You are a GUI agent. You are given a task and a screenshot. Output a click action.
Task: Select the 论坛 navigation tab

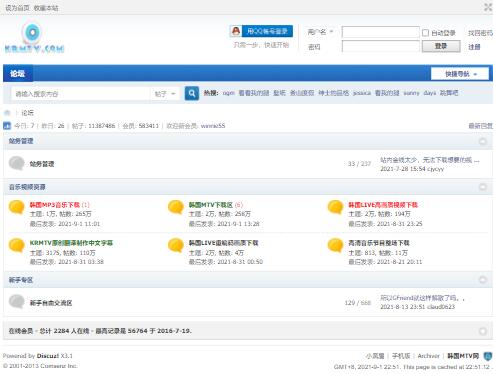click(x=18, y=73)
